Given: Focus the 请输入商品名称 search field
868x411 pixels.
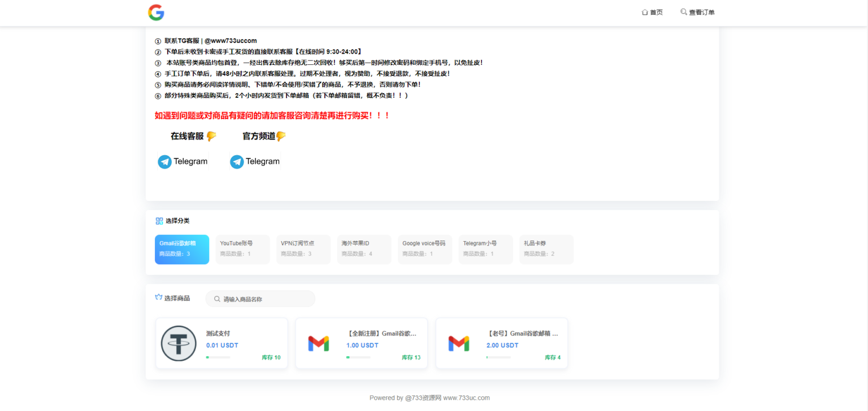Looking at the screenshot, I should pyautogui.click(x=266, y=299).
